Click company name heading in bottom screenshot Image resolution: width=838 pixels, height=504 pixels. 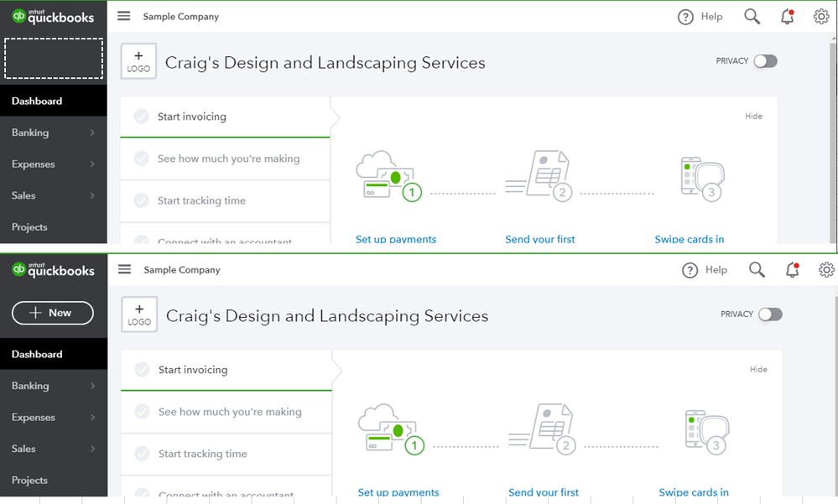point(327,316)
